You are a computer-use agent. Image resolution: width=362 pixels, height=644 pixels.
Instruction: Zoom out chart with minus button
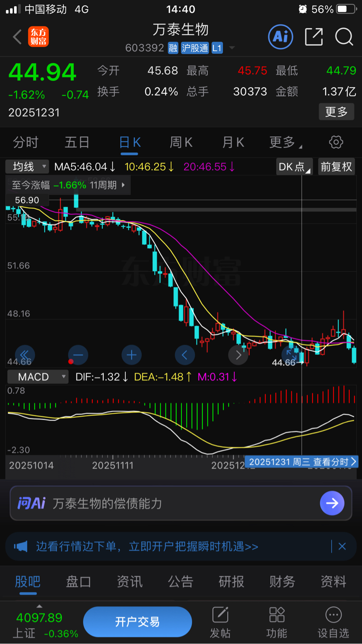78,355
